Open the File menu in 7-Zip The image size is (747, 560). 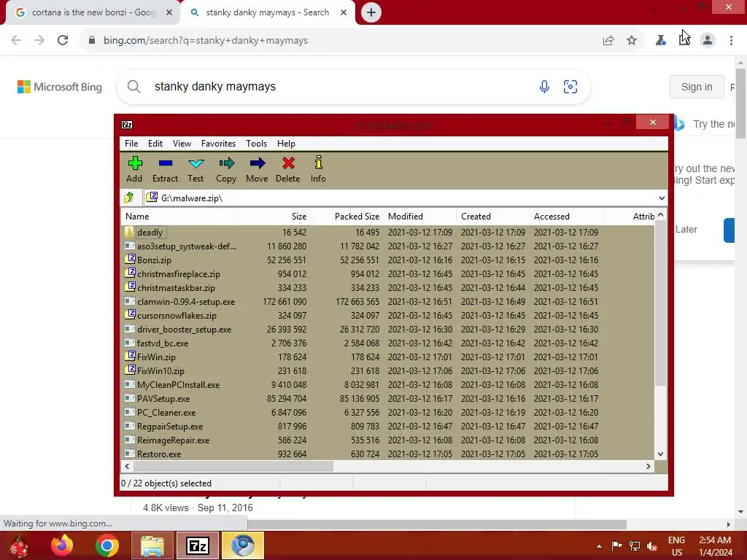(x=131, y=144)
